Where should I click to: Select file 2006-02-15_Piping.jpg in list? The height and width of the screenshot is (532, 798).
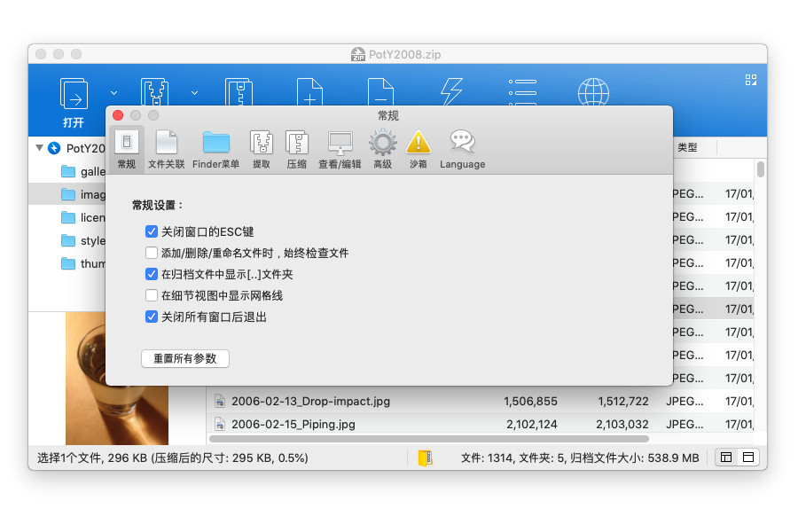pos(293,424)
